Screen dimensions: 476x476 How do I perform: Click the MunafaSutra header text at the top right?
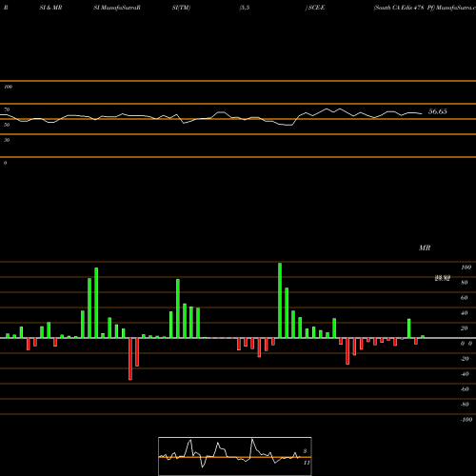coord(456,8)
